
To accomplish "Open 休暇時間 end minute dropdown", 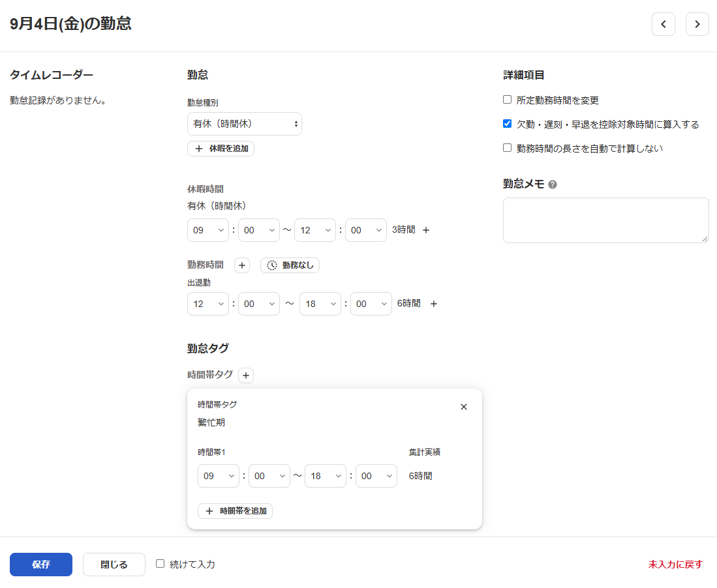I will (x=366, y=230).
